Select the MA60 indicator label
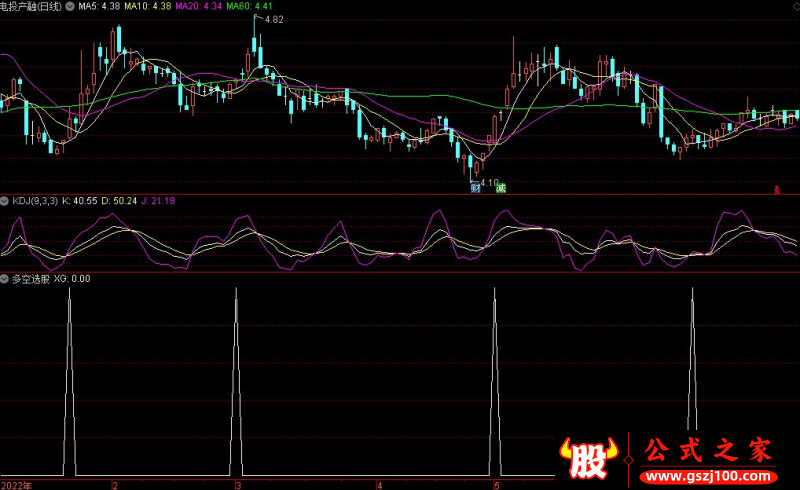Image resolution: width=800 pixels, height=490 pixels. pyautogui.click(x=249, y=6)
